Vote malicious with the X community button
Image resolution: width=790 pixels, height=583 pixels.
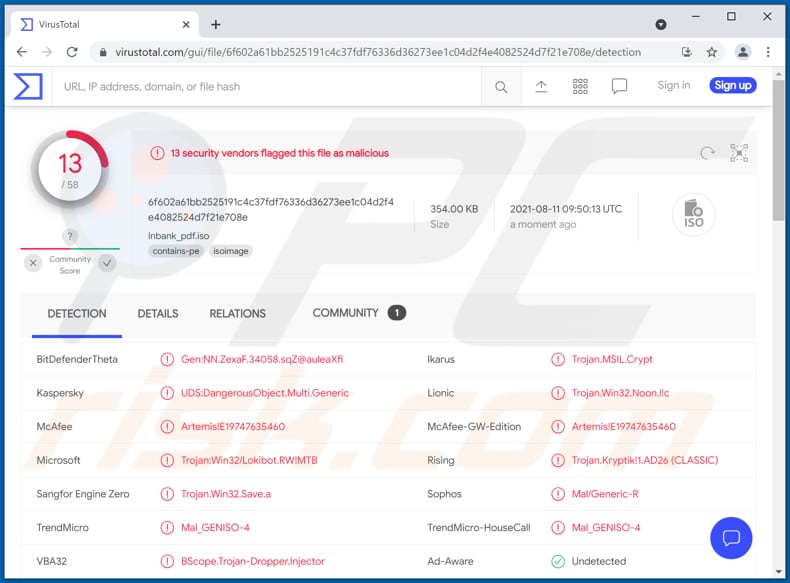33,263
